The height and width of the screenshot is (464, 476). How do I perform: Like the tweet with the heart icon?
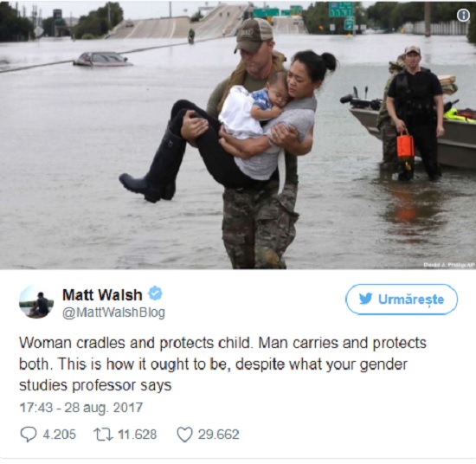184,435
